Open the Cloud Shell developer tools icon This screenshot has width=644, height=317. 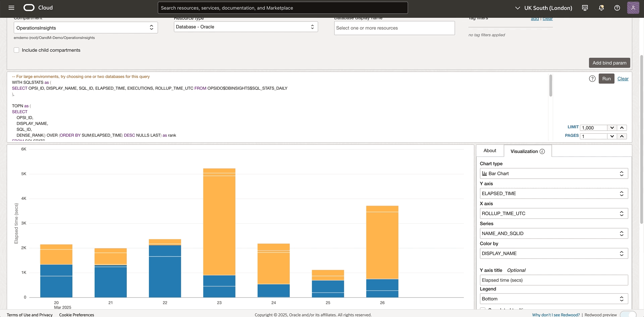(x=585, y=8)
